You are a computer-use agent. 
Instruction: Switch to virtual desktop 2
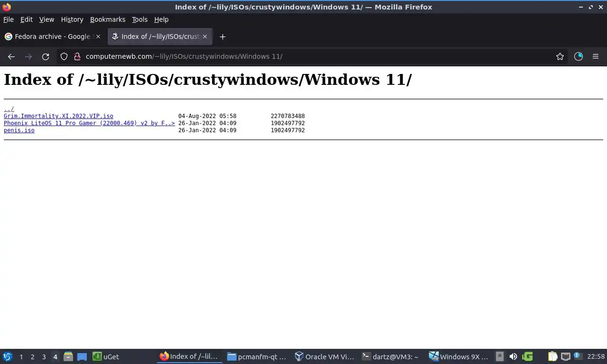pos(32,357)
